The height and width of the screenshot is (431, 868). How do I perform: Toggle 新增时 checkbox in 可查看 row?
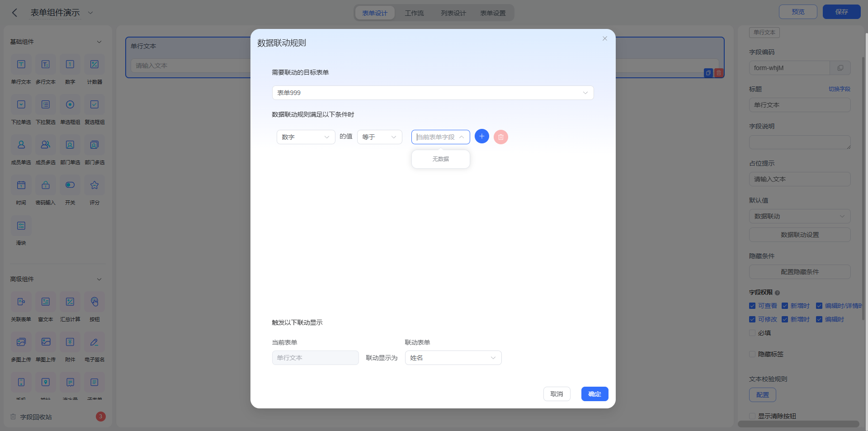point(785,306)
